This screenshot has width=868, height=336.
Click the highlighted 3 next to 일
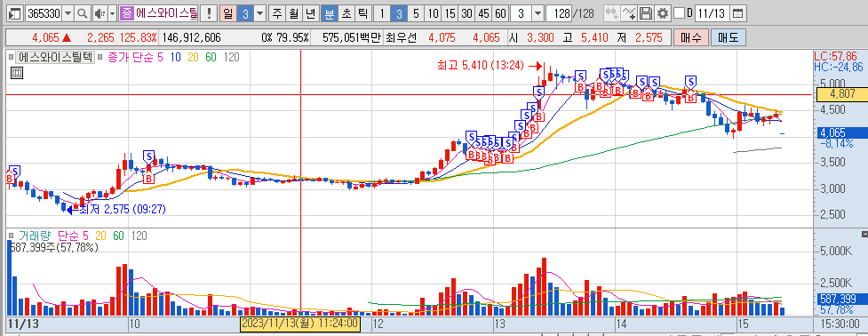pyautogui.click(x=244, y=13)
